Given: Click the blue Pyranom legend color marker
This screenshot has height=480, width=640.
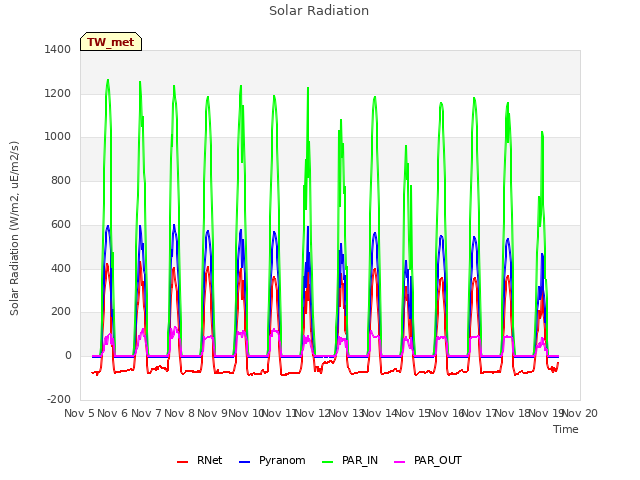Looking at the screenshot, I should [x=244, y=462].
